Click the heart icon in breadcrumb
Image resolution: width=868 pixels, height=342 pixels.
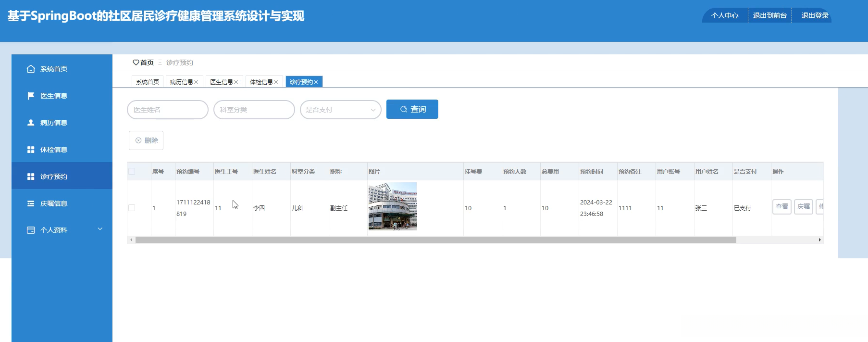[136, 63]
